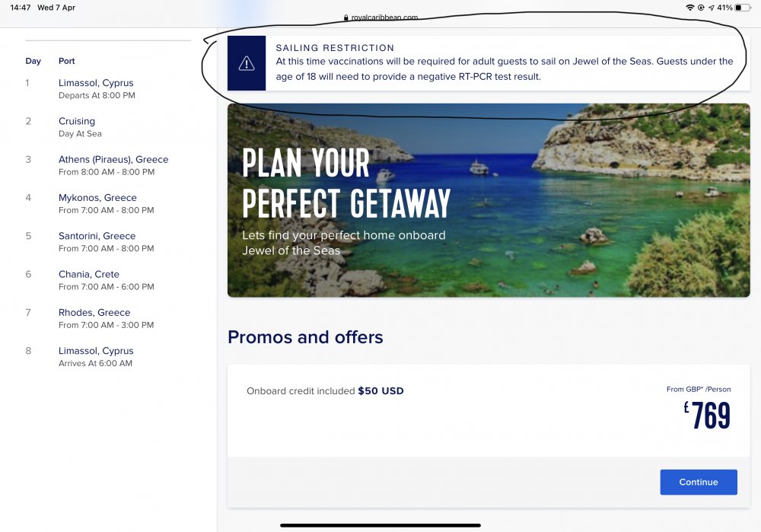Select day 2 Cruising day at sea
Viewport: 761px width, 532px height.
pyautogui.click(x=80, y=127)
